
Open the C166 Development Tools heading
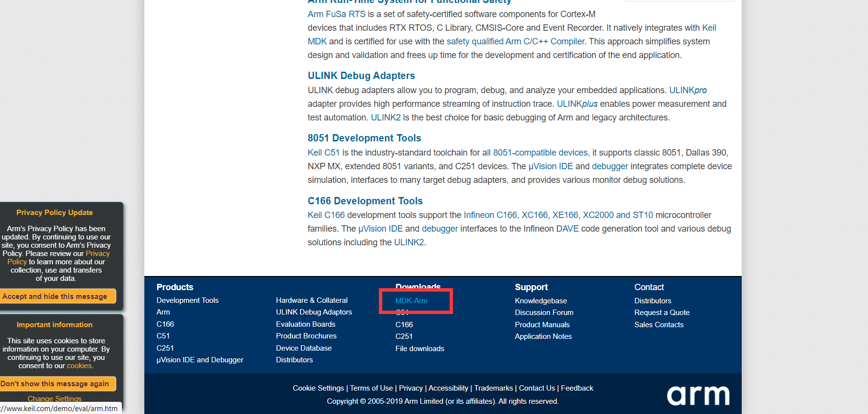365,201
